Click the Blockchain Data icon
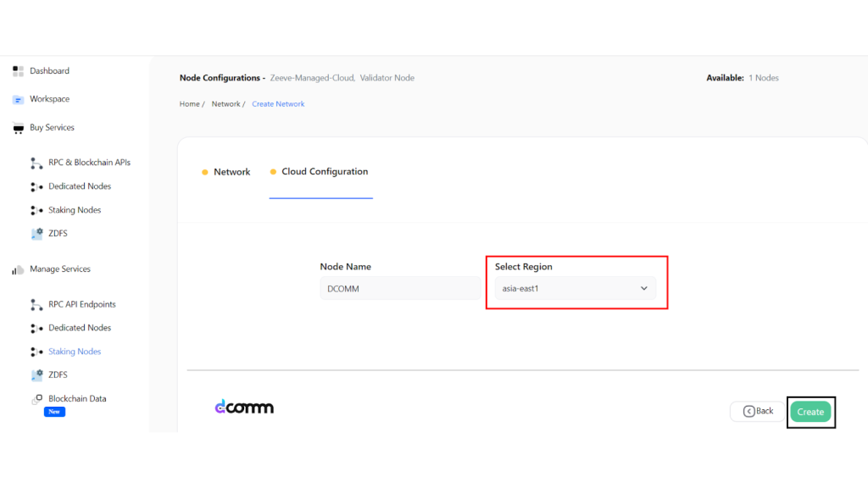This screenshot has width=868, height=488. [x=37, y=399]
